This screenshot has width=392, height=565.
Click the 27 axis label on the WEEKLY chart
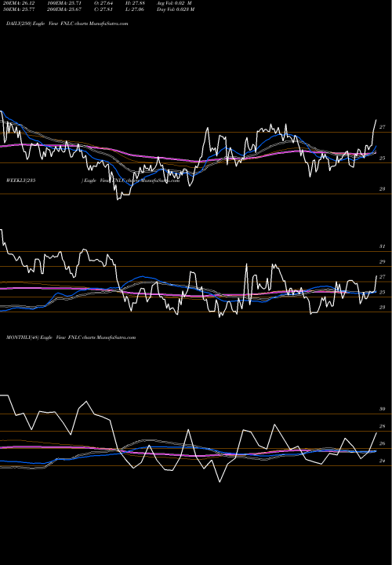pyautogui.click(x=383, y=277)
